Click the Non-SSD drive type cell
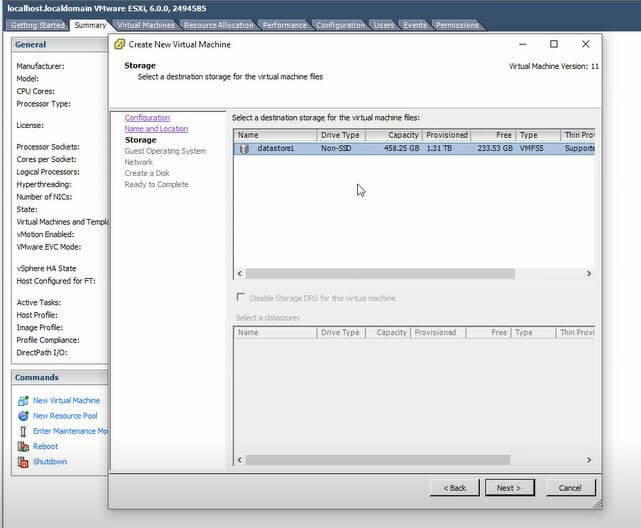 click(336, 148)
